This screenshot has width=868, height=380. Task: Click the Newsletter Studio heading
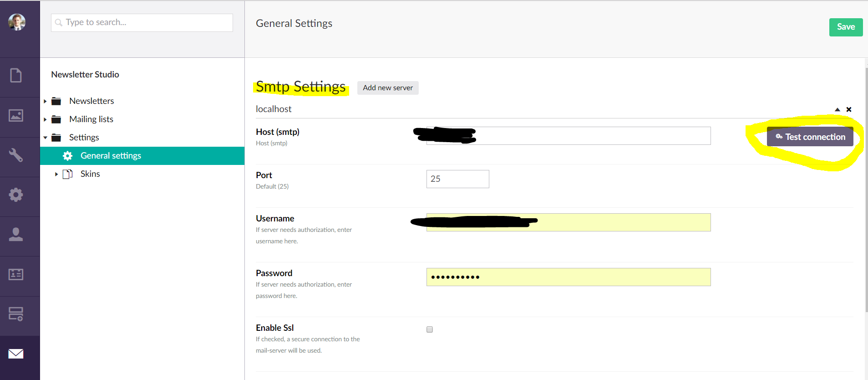coord(85,74)
